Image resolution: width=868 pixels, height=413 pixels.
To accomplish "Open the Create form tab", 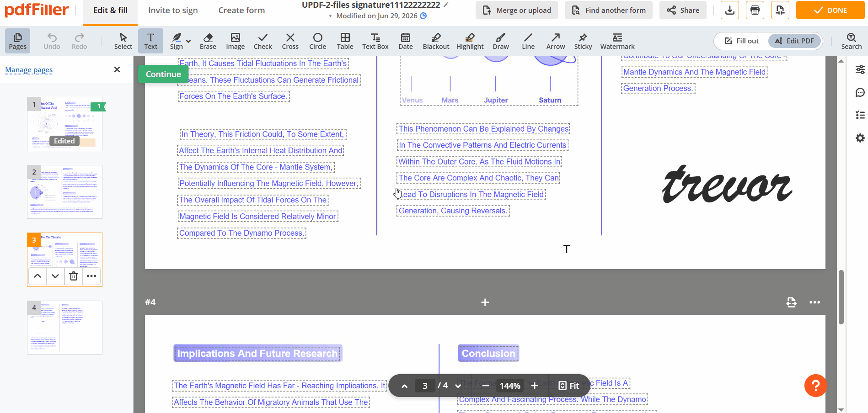I will point(241,11).
